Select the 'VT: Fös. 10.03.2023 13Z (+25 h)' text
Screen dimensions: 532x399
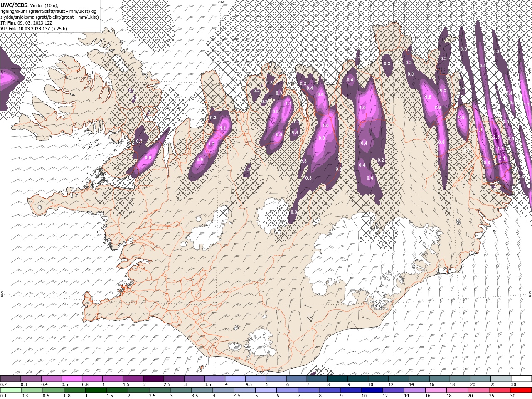pos(34,29)
